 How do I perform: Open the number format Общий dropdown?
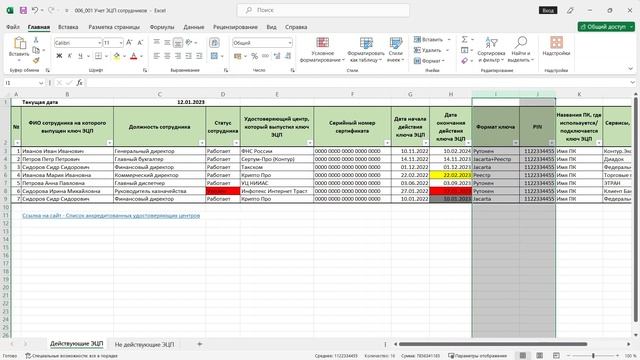tap(290, 43)
